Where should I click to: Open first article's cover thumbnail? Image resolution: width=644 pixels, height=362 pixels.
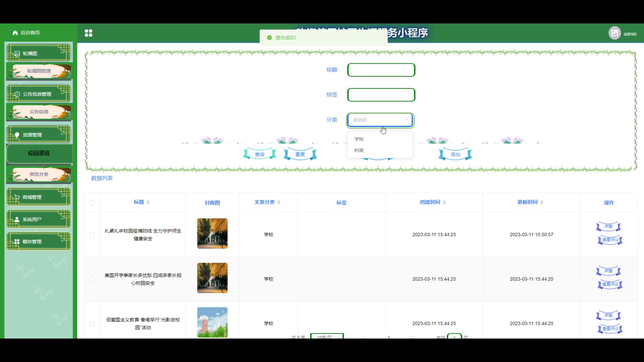coord(212,234)
